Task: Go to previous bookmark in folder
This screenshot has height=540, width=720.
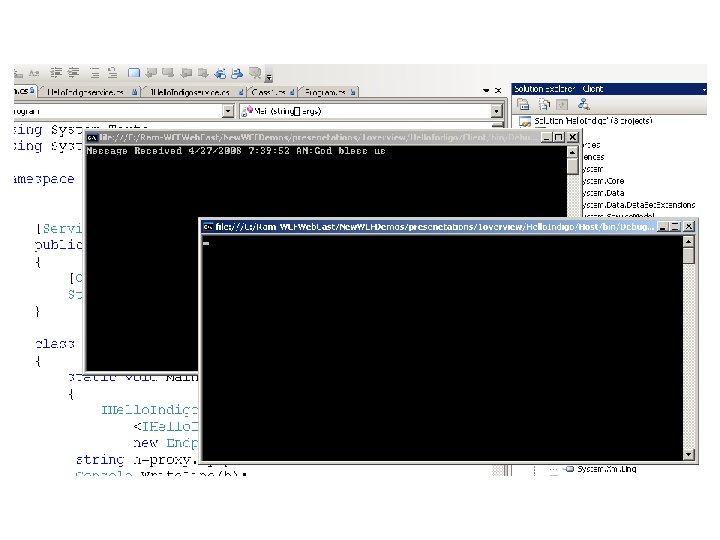Action: tap(186, 73)
